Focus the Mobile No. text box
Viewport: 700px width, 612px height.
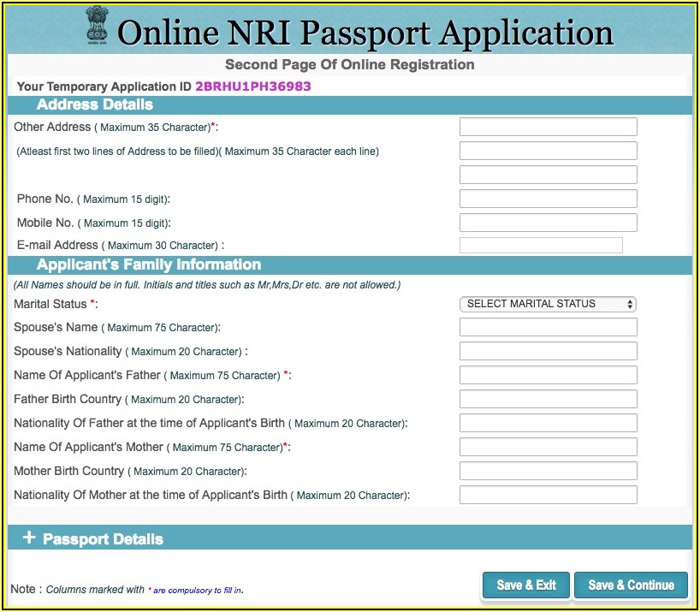pos(548,223)
